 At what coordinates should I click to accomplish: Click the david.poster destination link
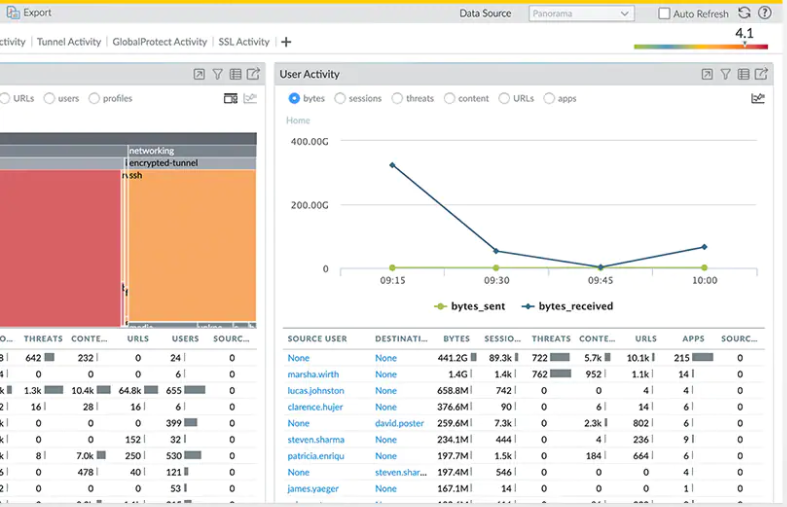(x=399, y=423)
